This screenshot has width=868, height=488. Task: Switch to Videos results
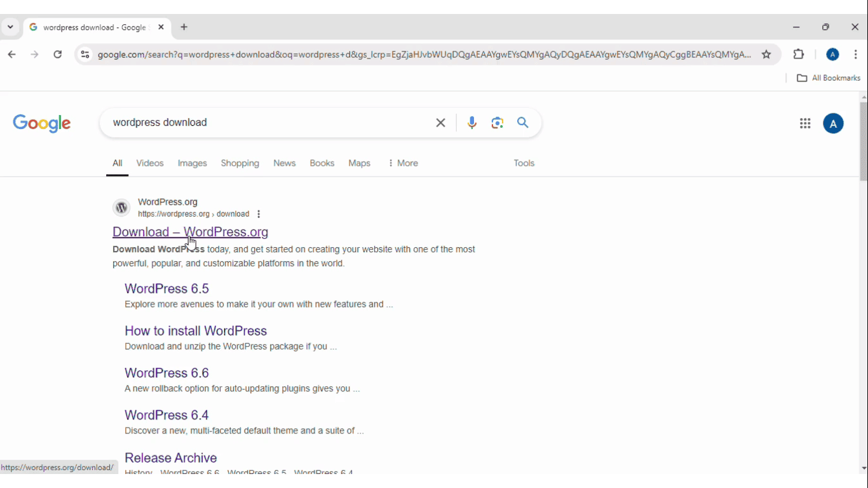click(150, 163)
